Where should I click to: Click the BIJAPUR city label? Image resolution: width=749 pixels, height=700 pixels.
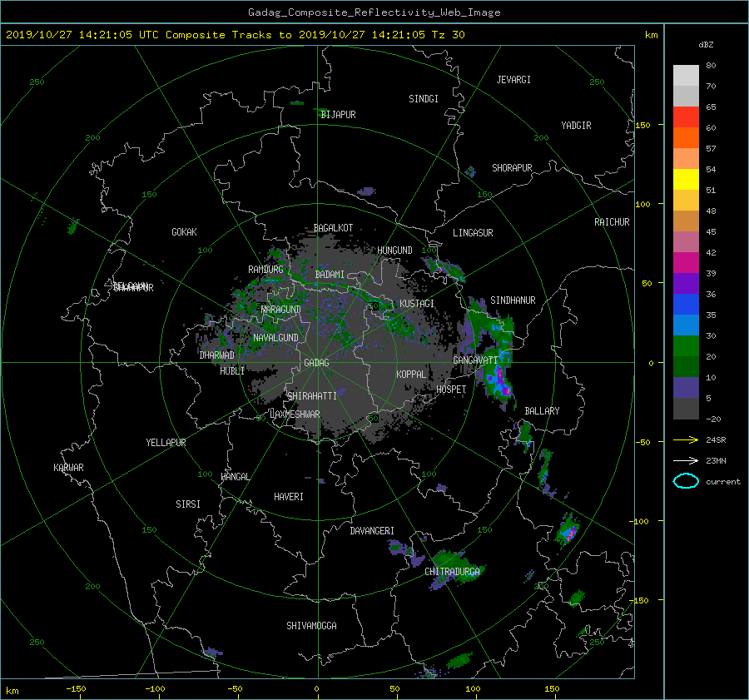pyautogui.click(x=338, y=115)
